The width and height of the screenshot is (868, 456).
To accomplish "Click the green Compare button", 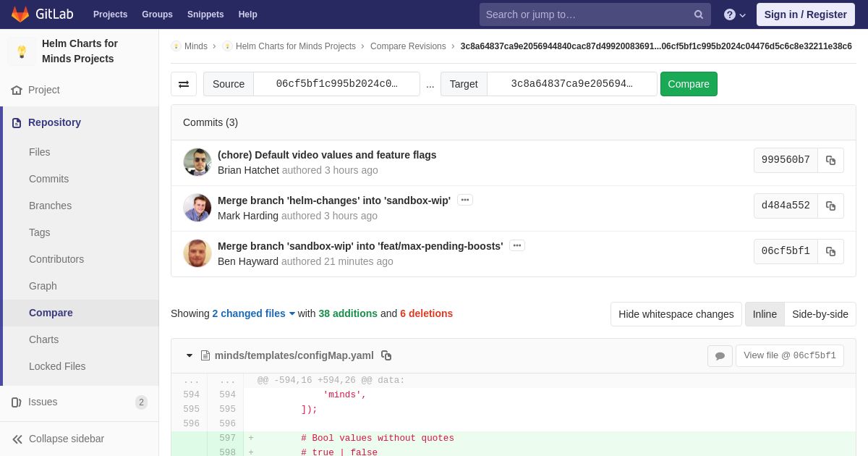I will pyautogui.click(x=689, y=84).
